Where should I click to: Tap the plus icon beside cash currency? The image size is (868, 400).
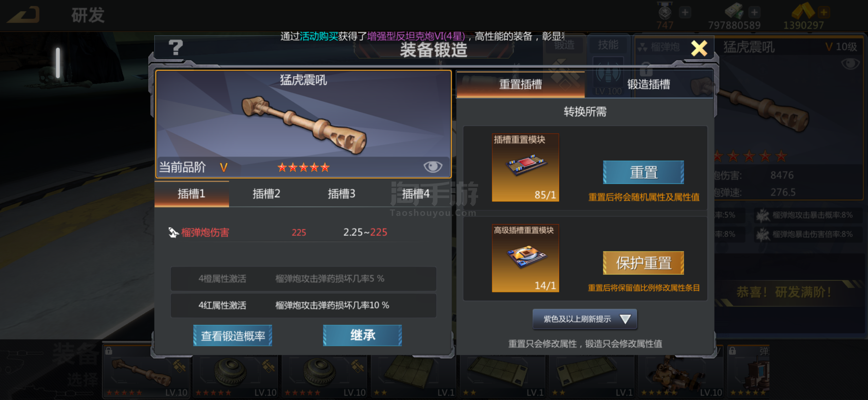point(754,13)
